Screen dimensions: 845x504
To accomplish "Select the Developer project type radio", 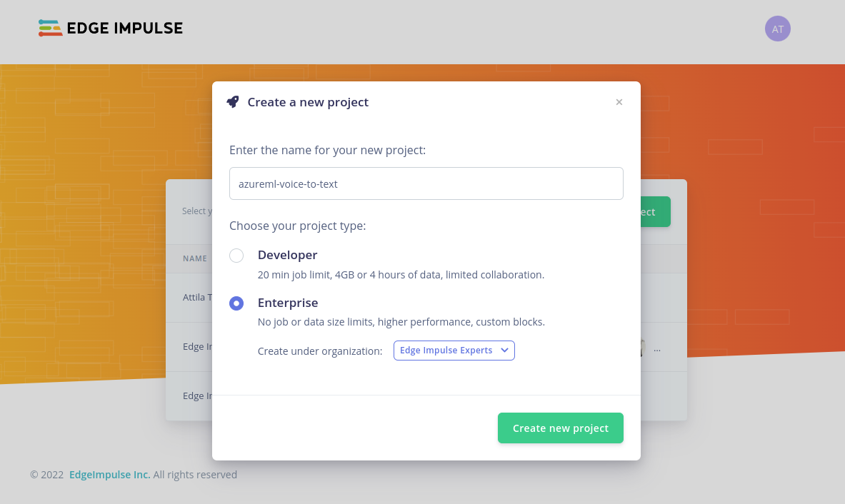I will (236, 256).
